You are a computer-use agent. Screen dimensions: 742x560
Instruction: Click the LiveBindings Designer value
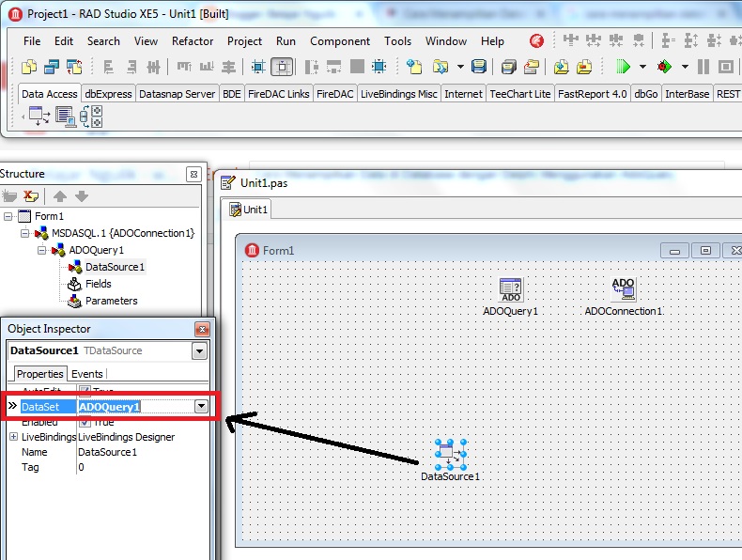pos(127,437)
